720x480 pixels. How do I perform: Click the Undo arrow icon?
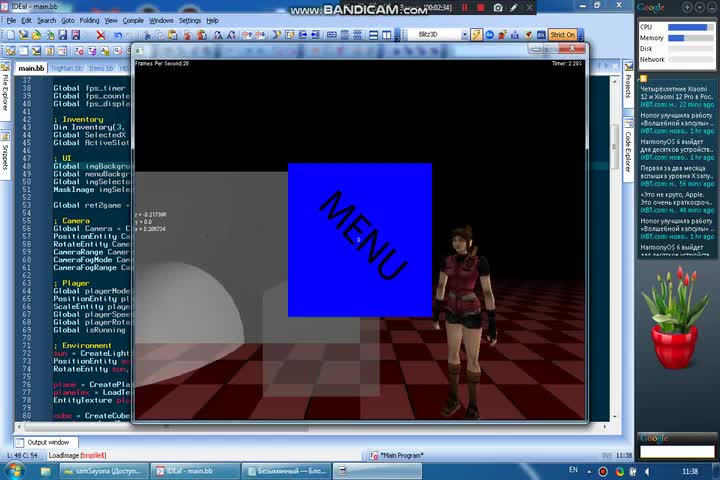point(118,35)
